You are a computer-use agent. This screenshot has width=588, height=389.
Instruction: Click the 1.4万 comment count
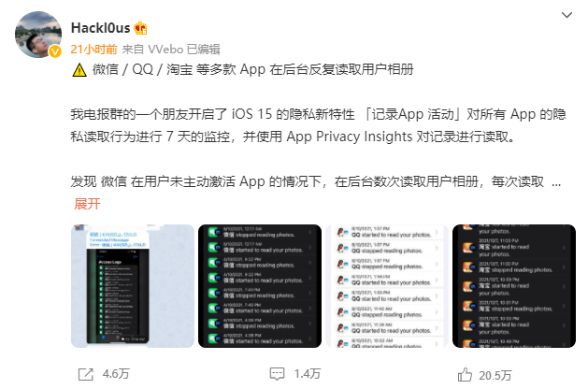308,374
